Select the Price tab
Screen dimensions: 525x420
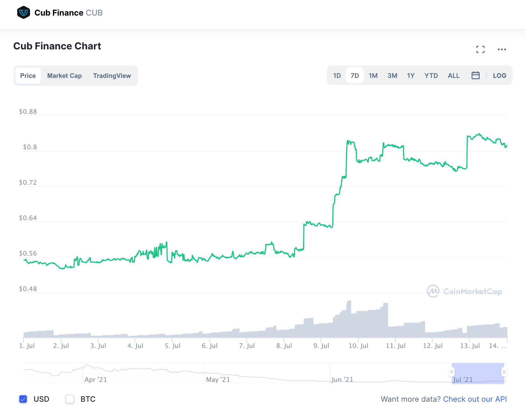28,76
